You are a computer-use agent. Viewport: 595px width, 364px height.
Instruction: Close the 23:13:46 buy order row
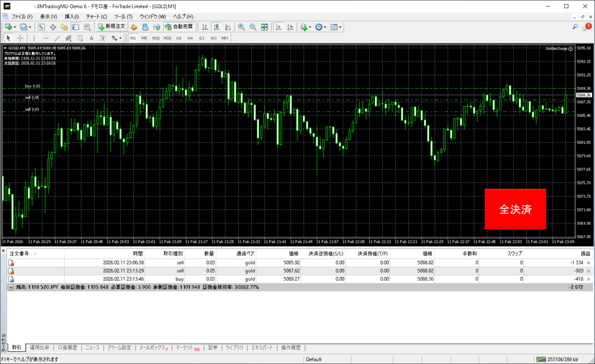pos(588,279)
